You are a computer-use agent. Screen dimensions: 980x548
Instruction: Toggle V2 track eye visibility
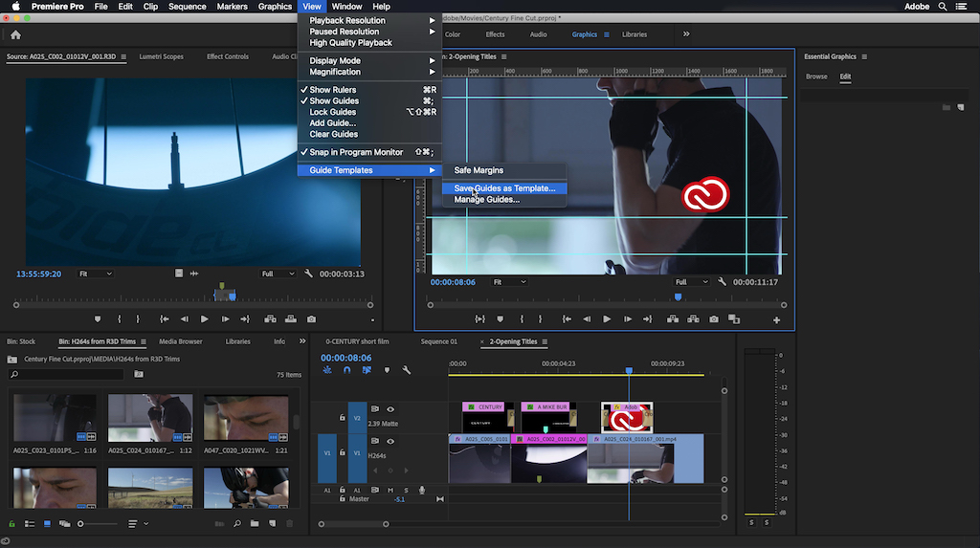tap(390, 409)
